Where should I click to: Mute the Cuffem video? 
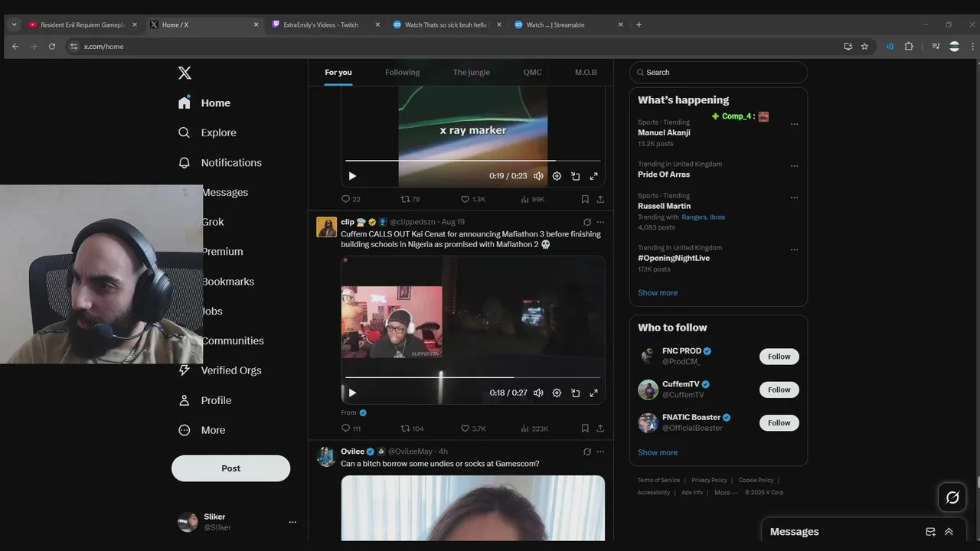pos(538,393)
